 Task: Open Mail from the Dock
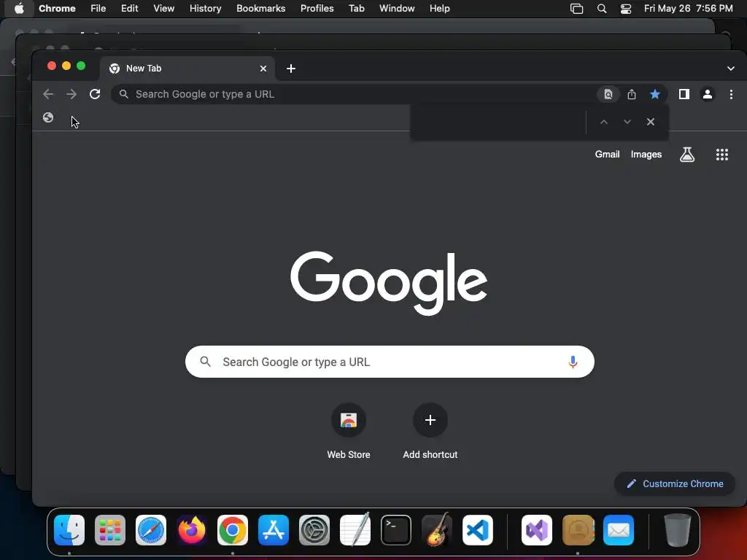(619, 530)
